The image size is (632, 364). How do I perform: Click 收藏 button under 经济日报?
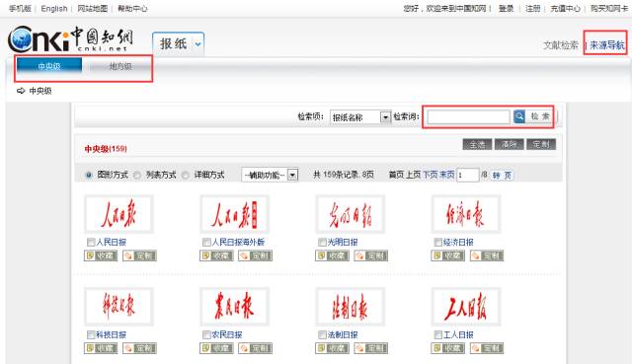tap(447, 255)
